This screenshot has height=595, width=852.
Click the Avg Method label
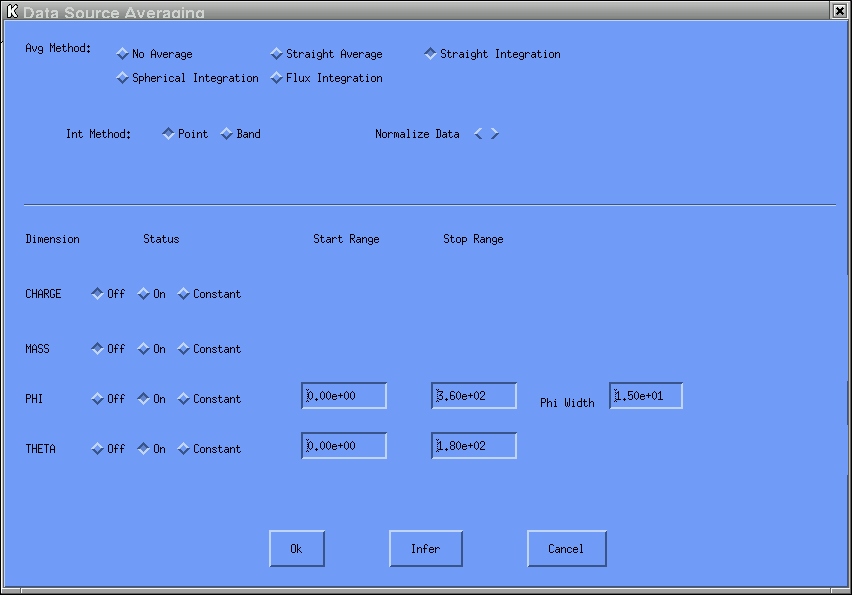tap(58, 48)
